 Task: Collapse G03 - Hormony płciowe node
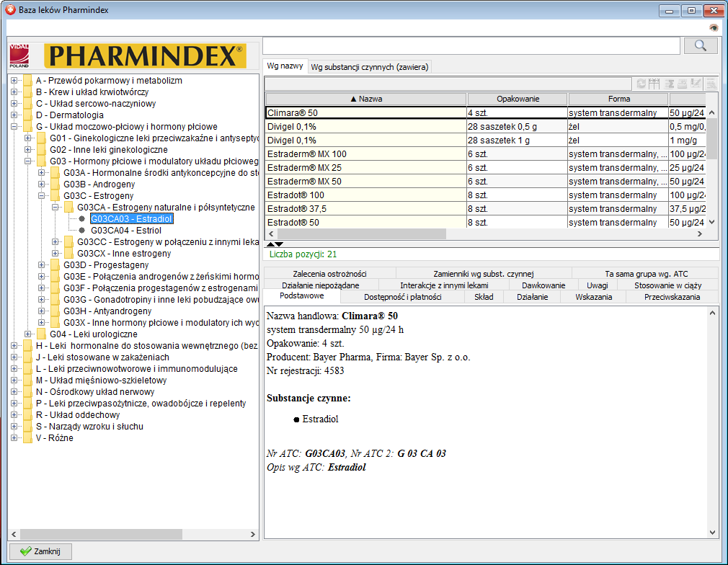pos(28,161)
